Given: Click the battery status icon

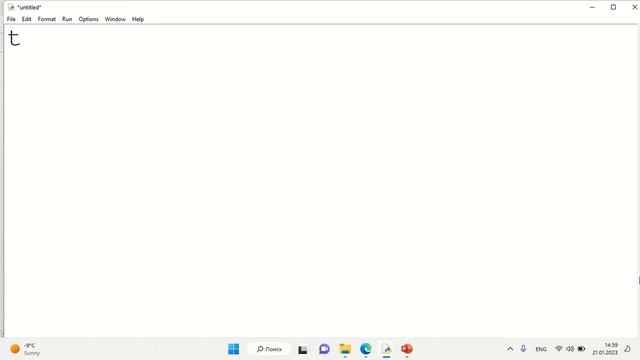Looking at the screenshot, I should point(581,349).
